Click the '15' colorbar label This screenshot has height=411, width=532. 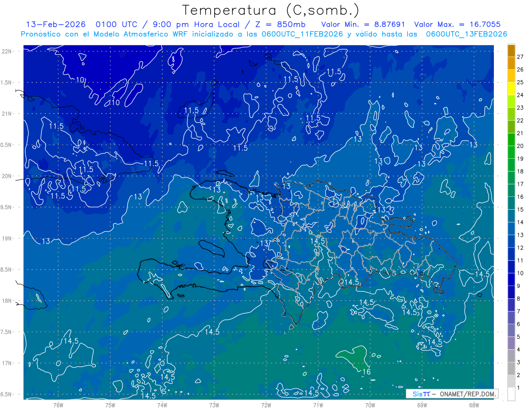[x=520, y=210]
